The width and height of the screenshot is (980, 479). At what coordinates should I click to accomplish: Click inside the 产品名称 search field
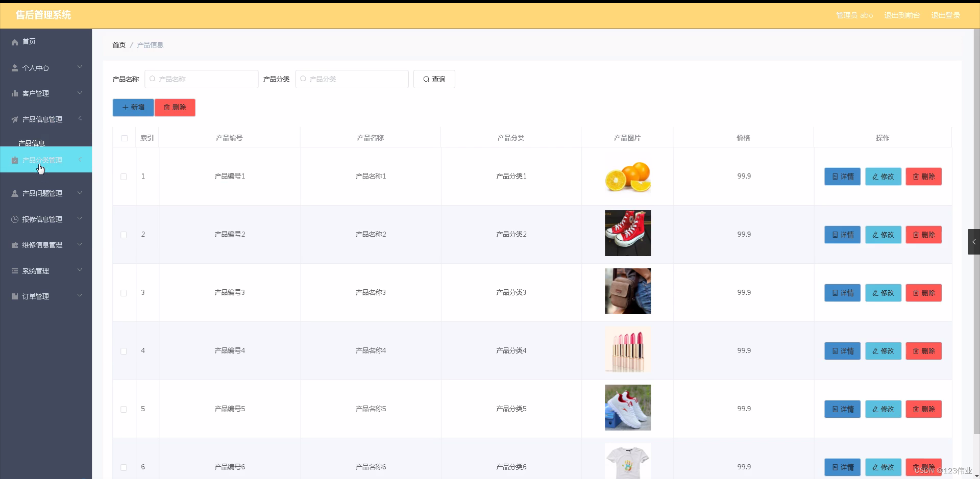pyautogui.click(x=201, y=79)
